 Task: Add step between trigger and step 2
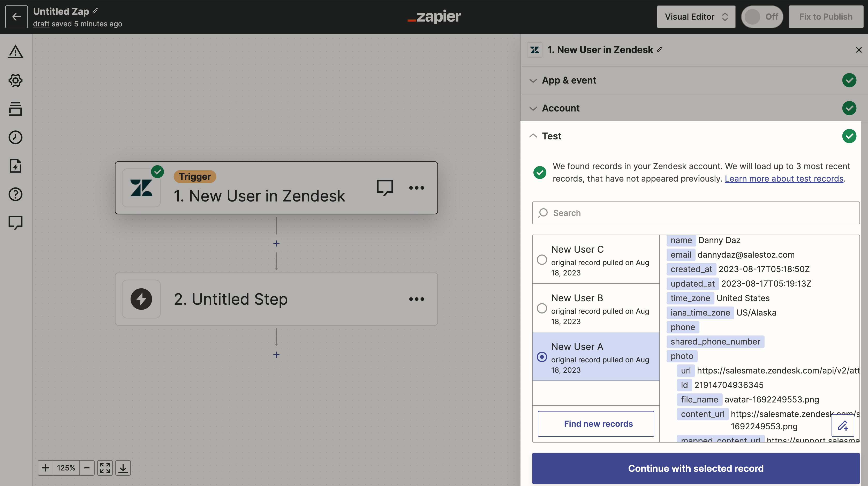tap(276, 243)
